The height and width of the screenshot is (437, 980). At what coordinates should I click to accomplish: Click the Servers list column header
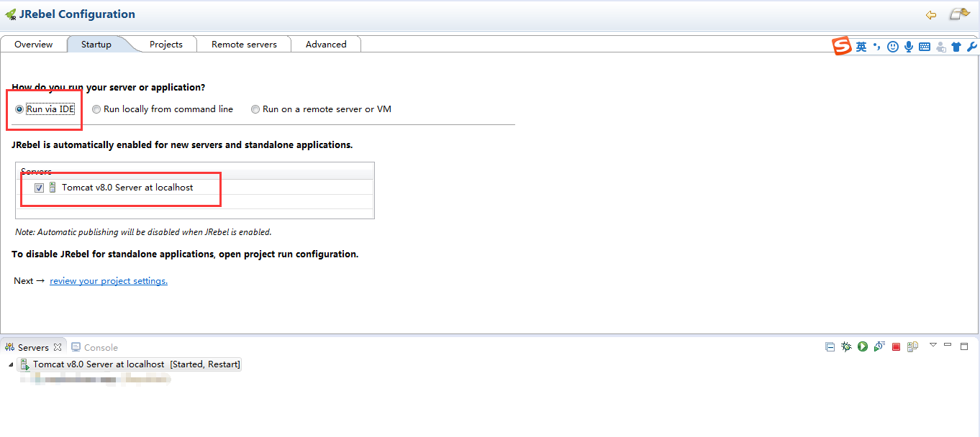point(194,171)
